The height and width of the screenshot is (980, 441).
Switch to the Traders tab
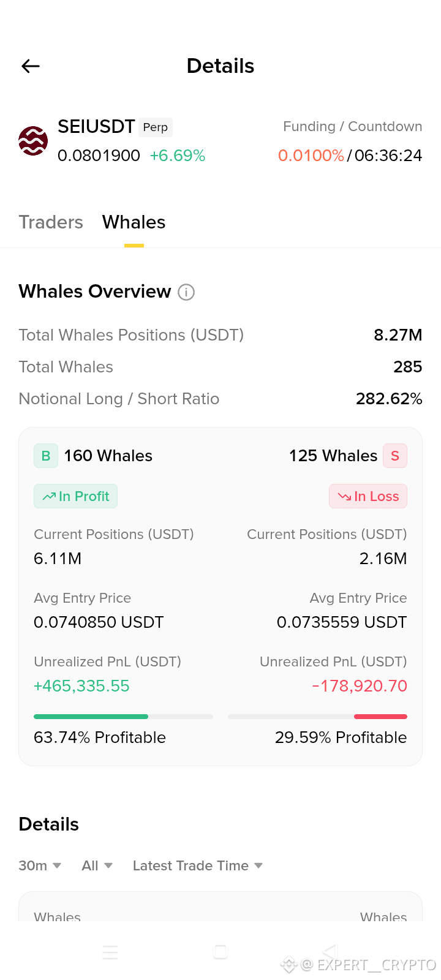[51, 222]
